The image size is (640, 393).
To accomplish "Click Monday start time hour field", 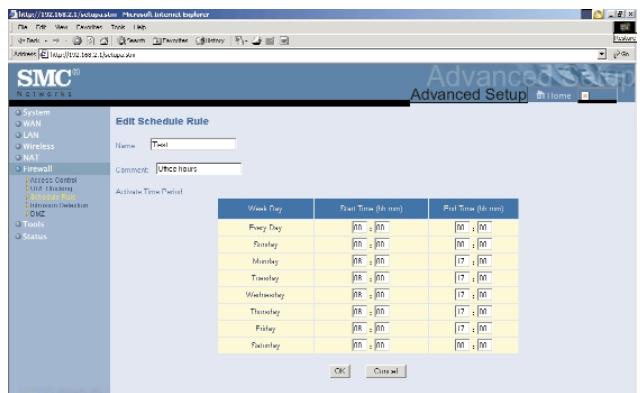I will pyautogui.click(x=359, y=261).
